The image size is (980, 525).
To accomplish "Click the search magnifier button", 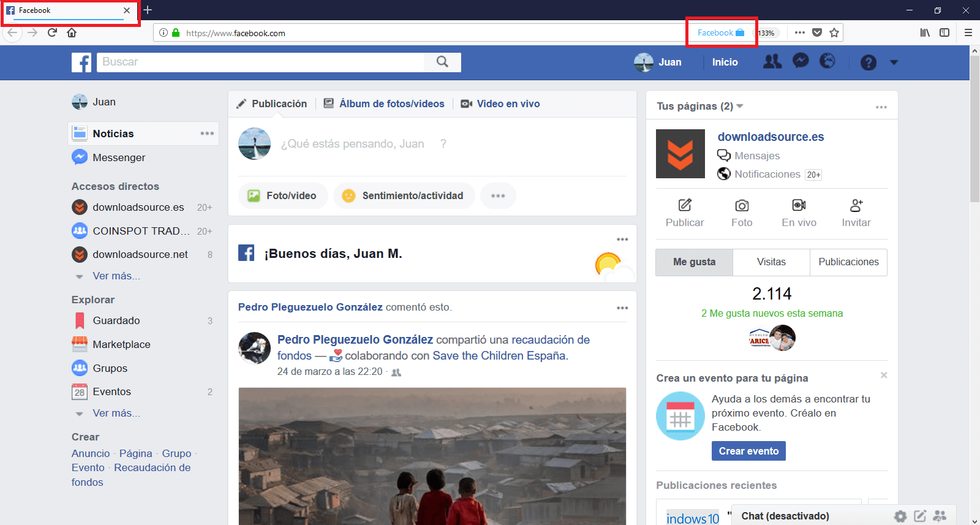I will point(442,62).
